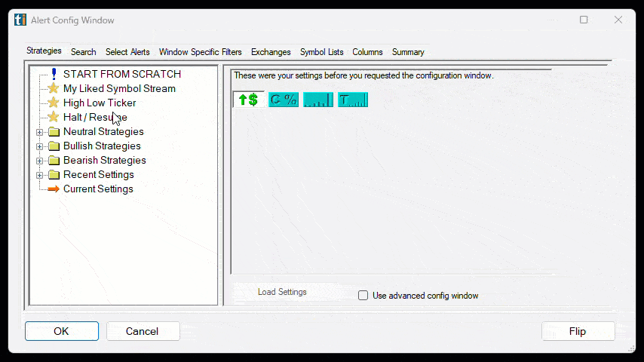
Task: Select the Recent Settings label
Action: 99,175
